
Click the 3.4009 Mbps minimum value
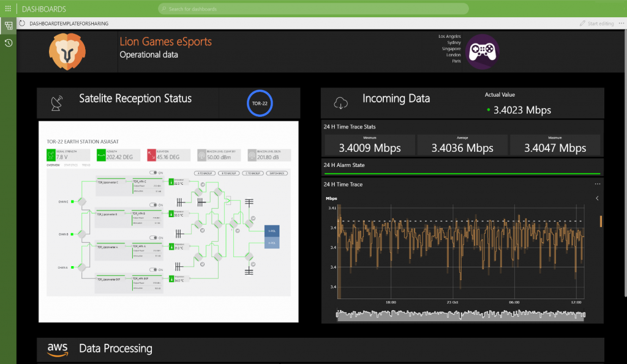click(370, 148)
